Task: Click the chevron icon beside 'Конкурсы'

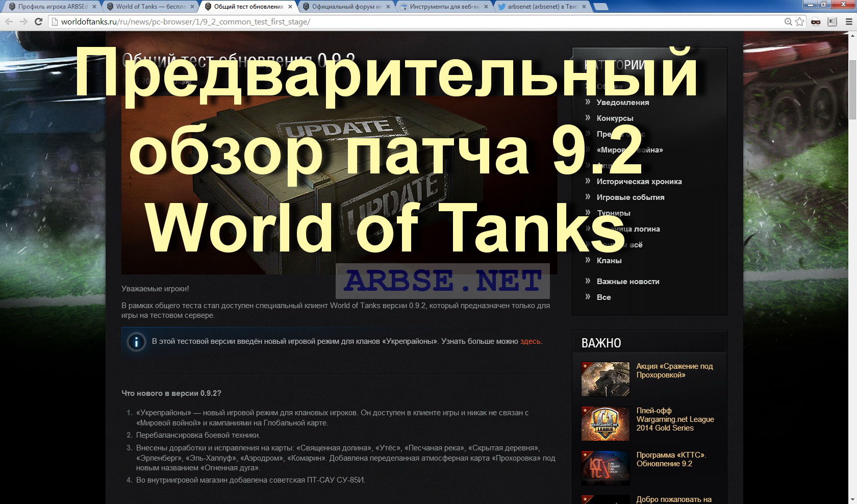Action: (x=588, y=118)
